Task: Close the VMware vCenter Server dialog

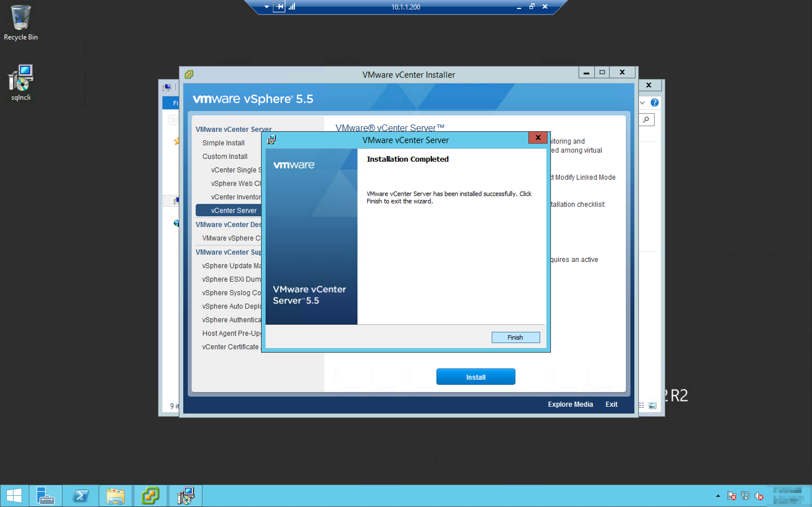Action: [538, 137]
